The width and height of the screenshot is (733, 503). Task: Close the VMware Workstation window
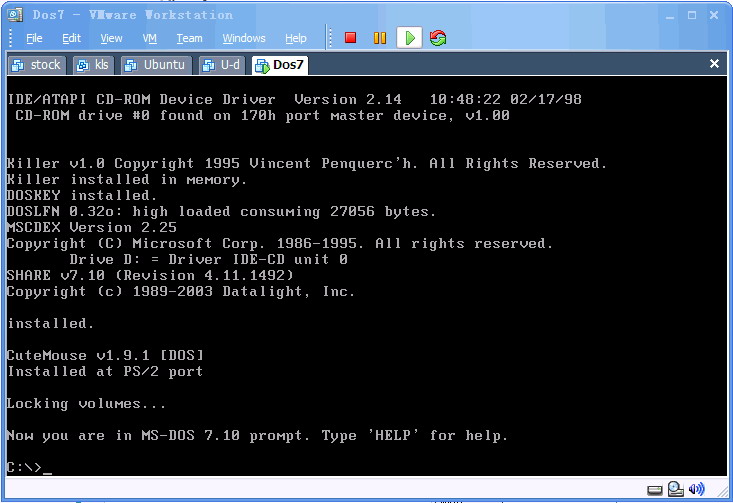click(714, 15)
